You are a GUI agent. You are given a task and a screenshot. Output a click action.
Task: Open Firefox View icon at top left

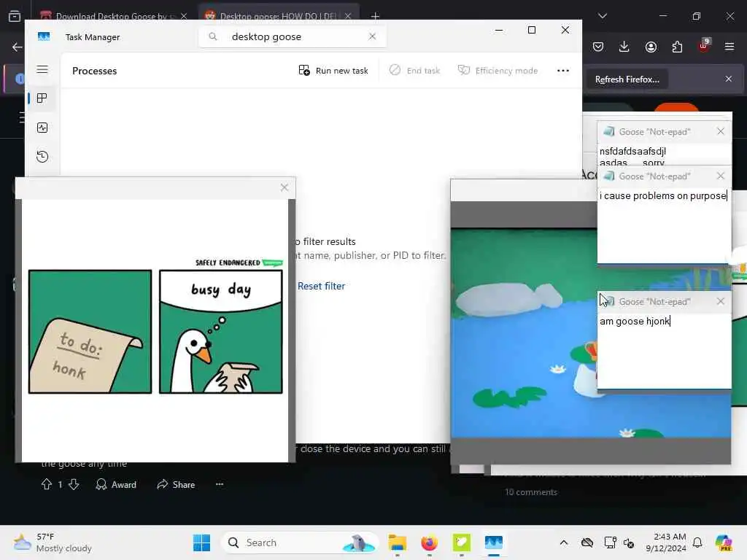coord(15,16)
